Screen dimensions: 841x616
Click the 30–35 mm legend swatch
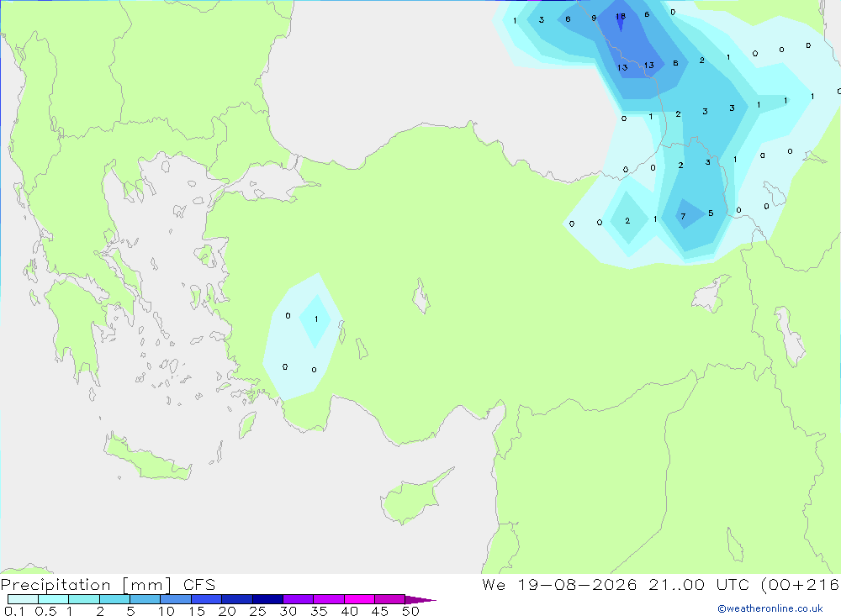[299, 599]
